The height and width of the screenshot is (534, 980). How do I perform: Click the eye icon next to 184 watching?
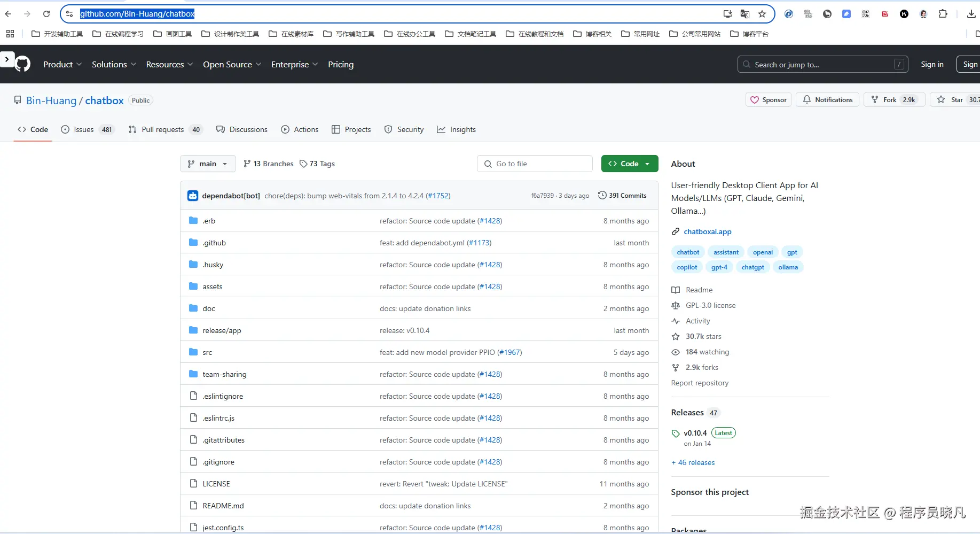click(x=676, y=352)
